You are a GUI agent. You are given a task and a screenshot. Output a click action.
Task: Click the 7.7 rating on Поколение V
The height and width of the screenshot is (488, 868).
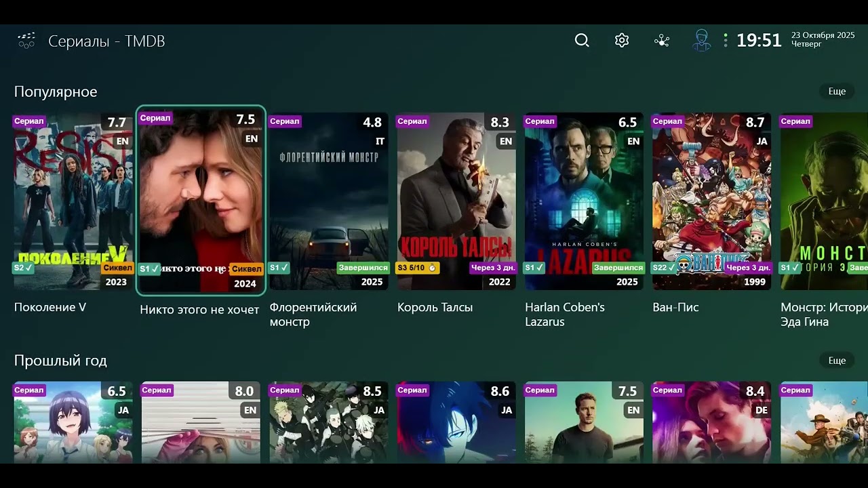(x=117, y=123)
